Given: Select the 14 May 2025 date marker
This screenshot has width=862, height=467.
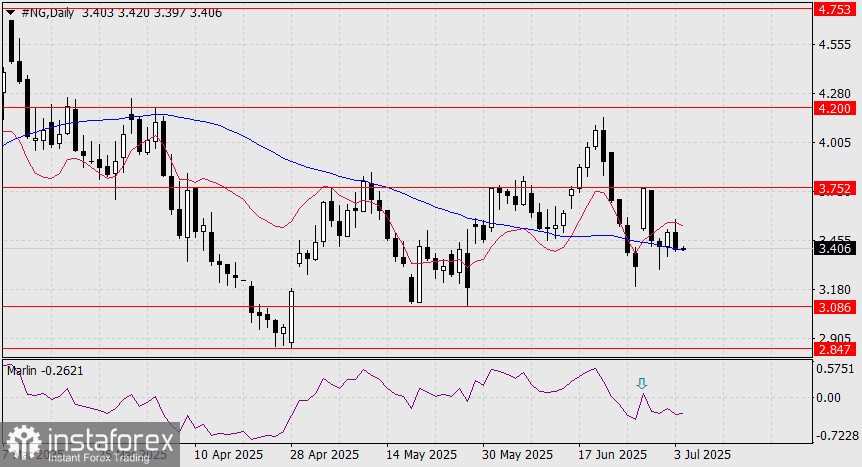Looking at the screenshot, I should click(422, 454).
